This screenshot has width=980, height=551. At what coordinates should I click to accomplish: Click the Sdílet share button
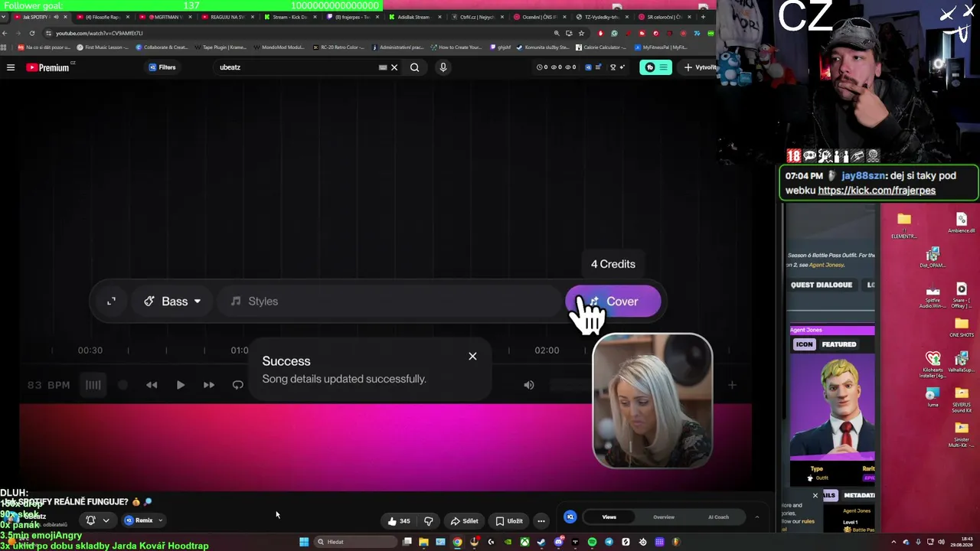pos(464,521)
